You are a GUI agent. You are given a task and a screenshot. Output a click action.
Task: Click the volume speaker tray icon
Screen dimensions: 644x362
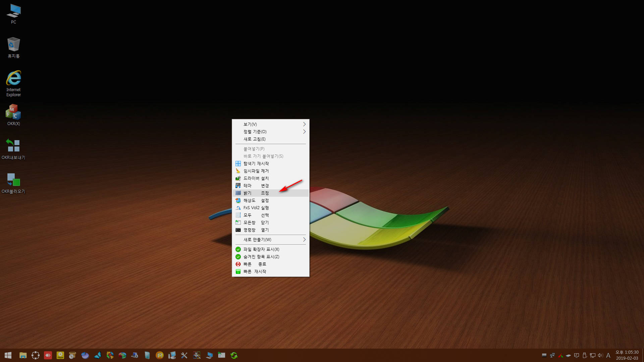(600, 355)
